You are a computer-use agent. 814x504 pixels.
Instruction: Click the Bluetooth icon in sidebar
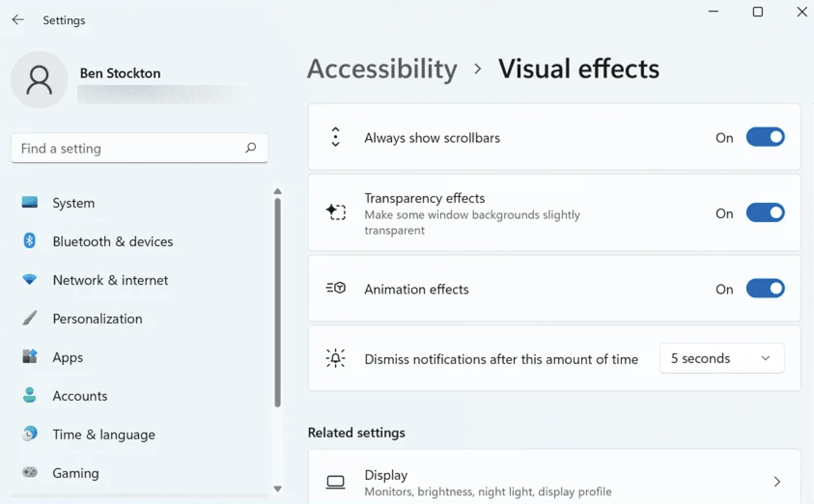pos(29,240)
